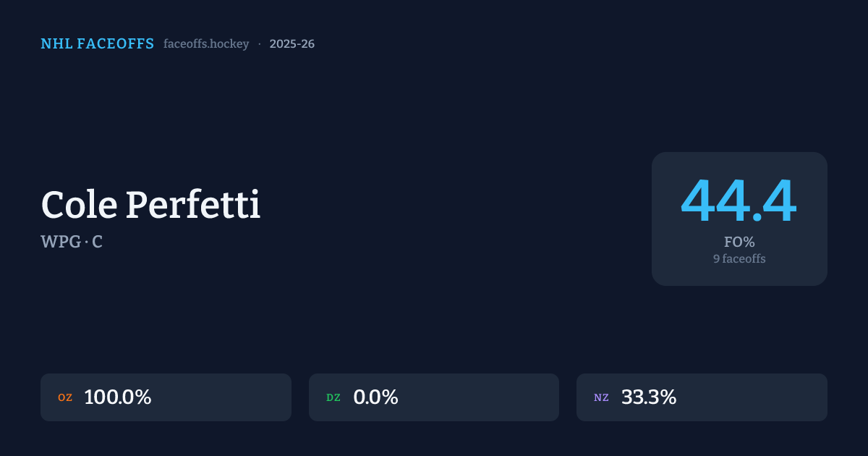This screenshot has width=868, height=456.
Task: Select the 0.0% defensive zone value
Action: point(375,397)
